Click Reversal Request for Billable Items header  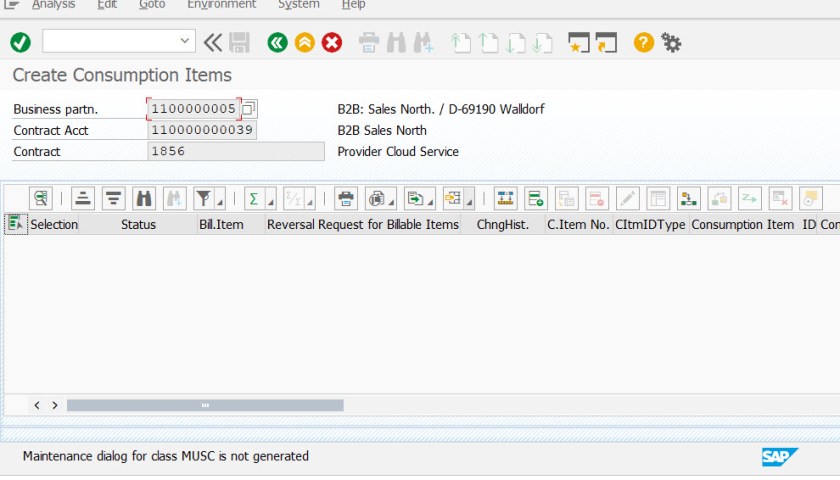(363, 224)
